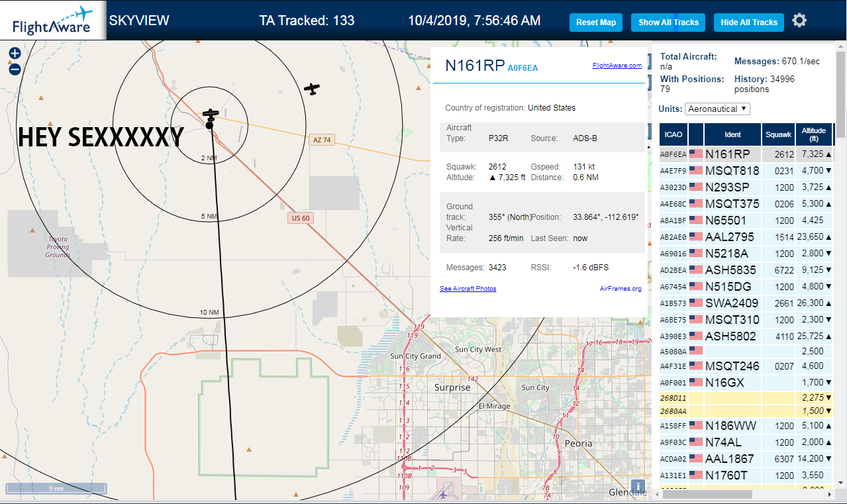Sort the table by Ident column
The image size is (847, 504).
coord(732,134)
